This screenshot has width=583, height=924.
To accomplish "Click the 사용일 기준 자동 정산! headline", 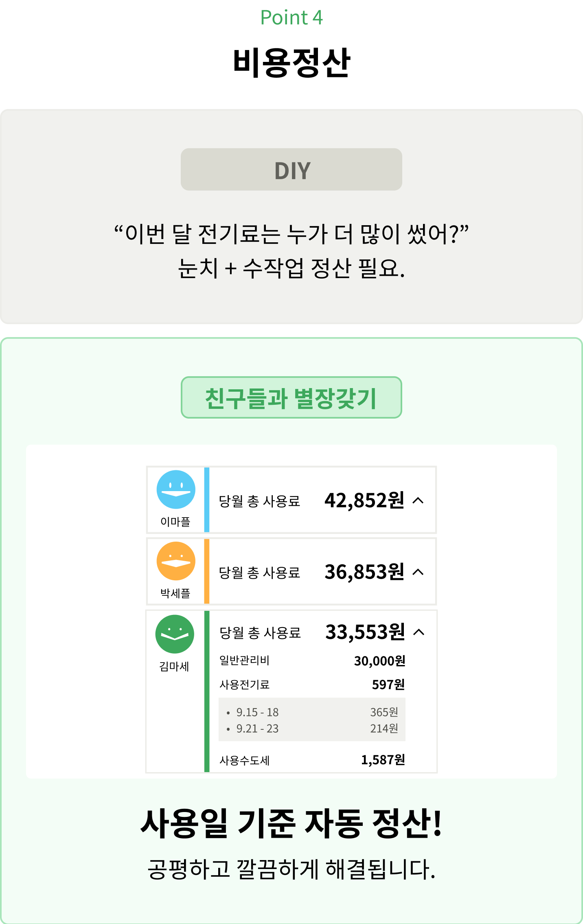I will (291, 823).
